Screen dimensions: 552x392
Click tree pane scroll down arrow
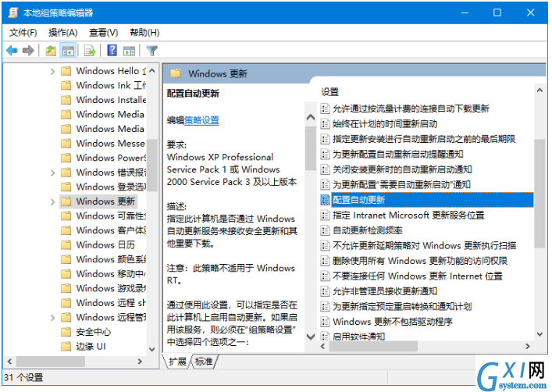click(152, 349)
